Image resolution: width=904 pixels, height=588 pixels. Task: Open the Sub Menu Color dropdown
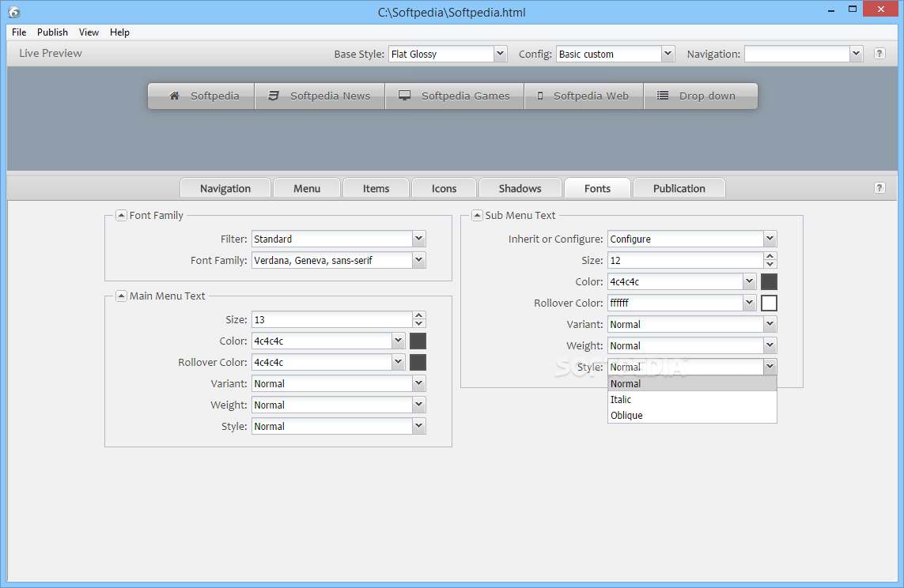[750, 281]
